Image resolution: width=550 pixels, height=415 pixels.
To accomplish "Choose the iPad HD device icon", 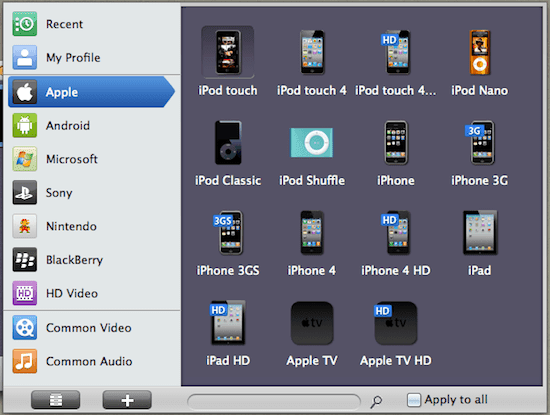I will click(x=228, y=323).
